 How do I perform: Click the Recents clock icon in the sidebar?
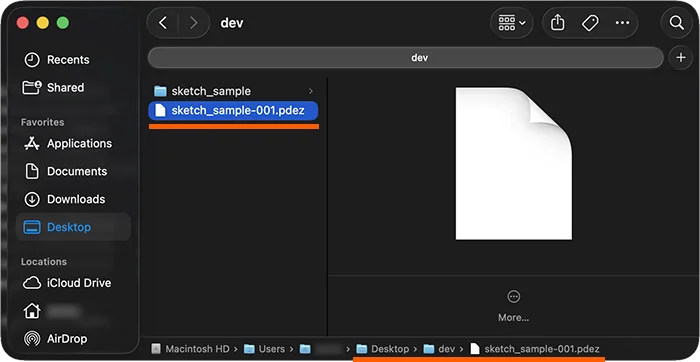pyautogui.click(x=32, y=60)
